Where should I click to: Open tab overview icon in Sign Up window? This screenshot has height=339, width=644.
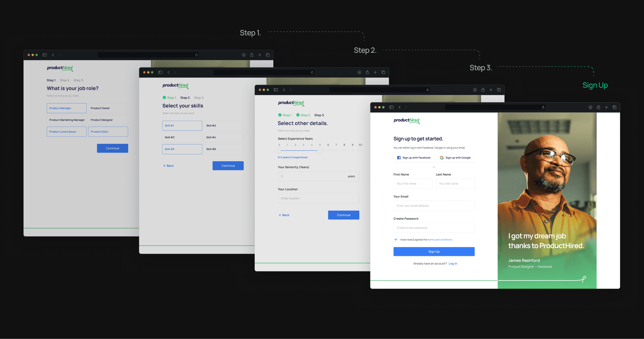click(x=615, y=107)
